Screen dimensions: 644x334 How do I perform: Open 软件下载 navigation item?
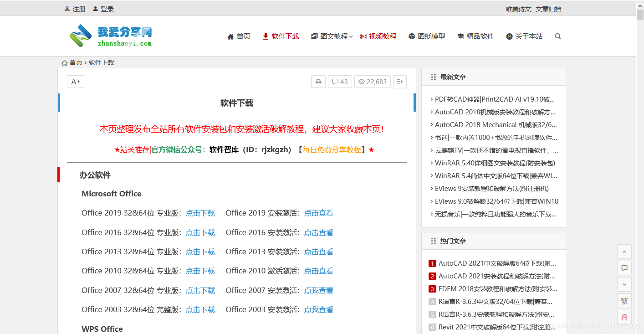(281, 36)
